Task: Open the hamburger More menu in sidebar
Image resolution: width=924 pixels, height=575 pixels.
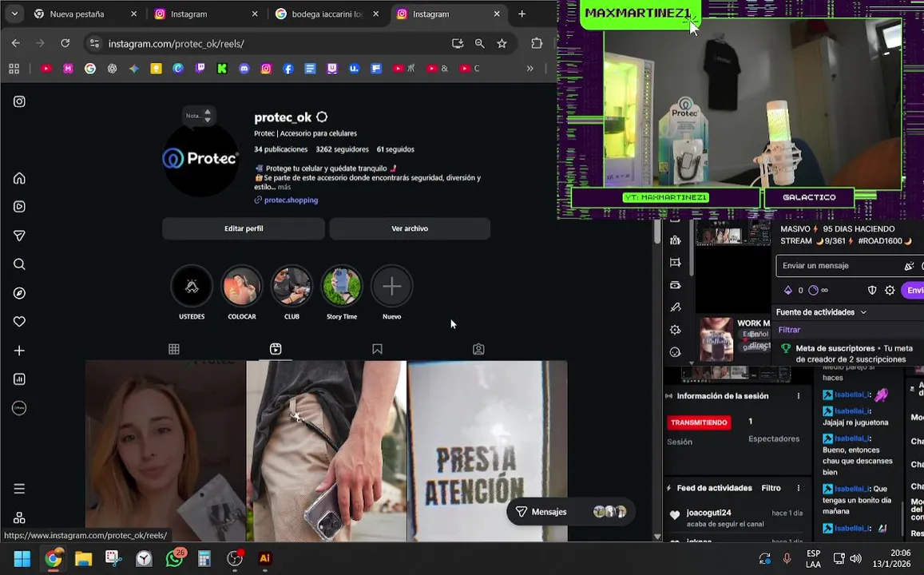Action: (19, 489)
